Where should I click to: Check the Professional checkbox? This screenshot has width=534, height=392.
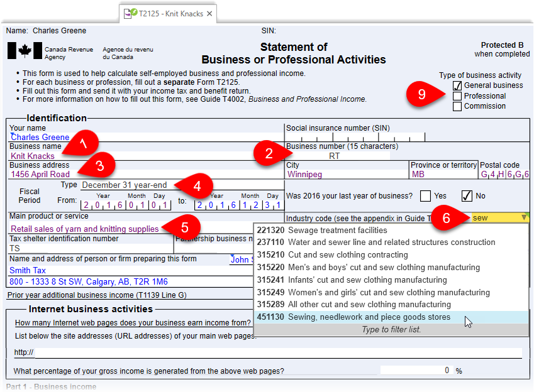(x=457, y=96)
